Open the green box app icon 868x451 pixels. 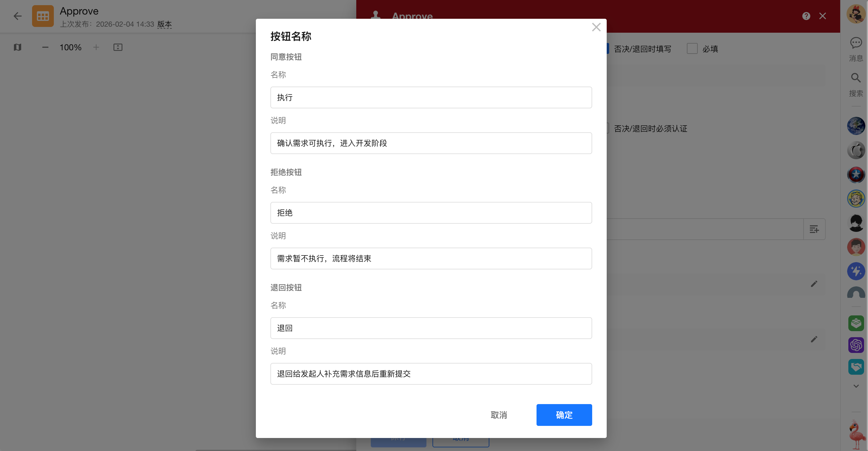click(x=856, y=323)
